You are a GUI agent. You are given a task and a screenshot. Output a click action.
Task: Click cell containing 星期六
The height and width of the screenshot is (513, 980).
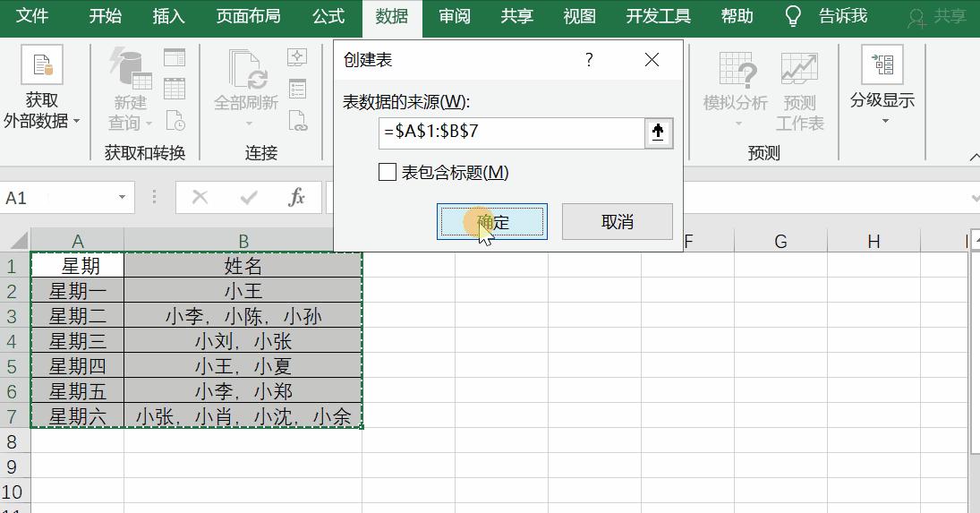pyautogui.click(x=78, y=415)
